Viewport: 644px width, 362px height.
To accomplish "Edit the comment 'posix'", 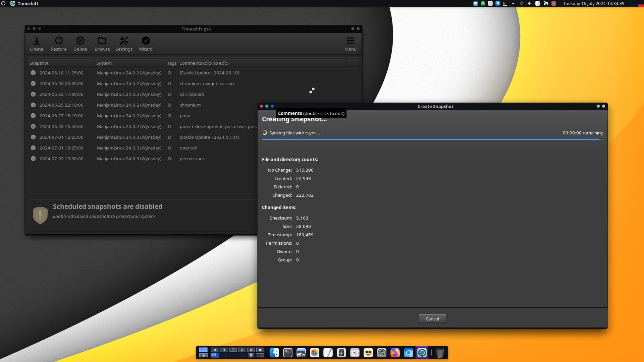I will pyautogui.click(x=185, y=116).
